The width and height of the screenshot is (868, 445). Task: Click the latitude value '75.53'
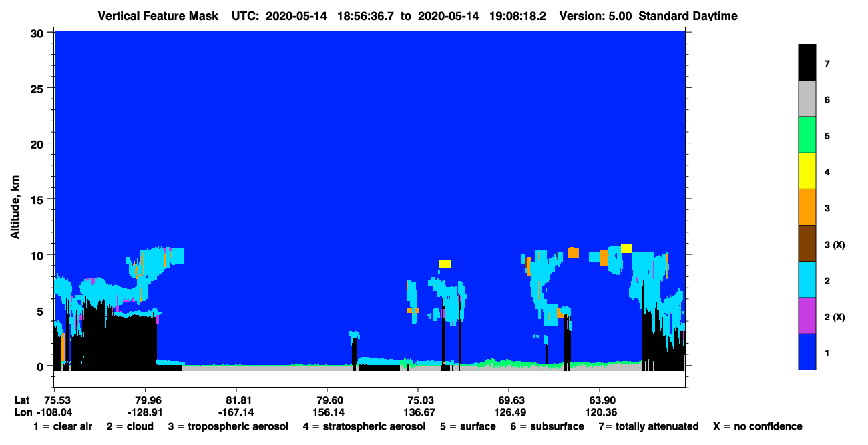[57, 400]
